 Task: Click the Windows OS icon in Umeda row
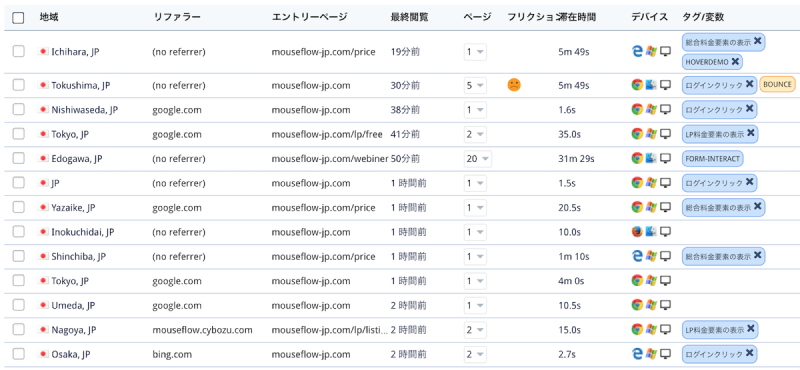click(x=651, y=306)
